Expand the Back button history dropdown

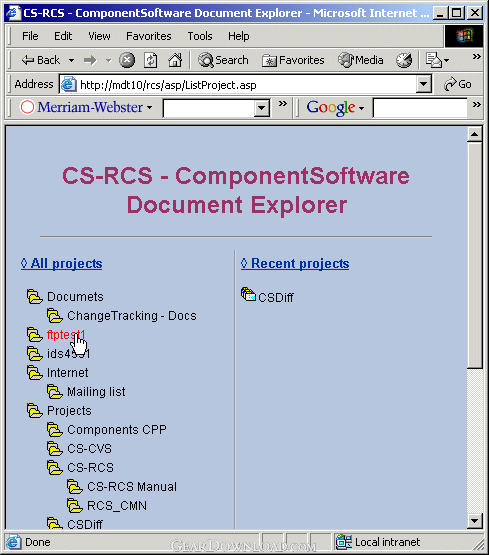coord(71,61)
